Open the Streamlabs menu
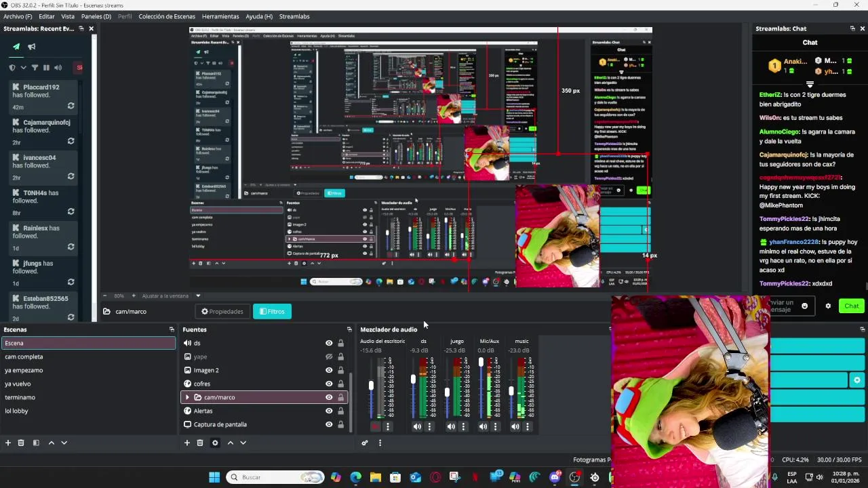Screen dimensions: 868x488 click(294, 16)
